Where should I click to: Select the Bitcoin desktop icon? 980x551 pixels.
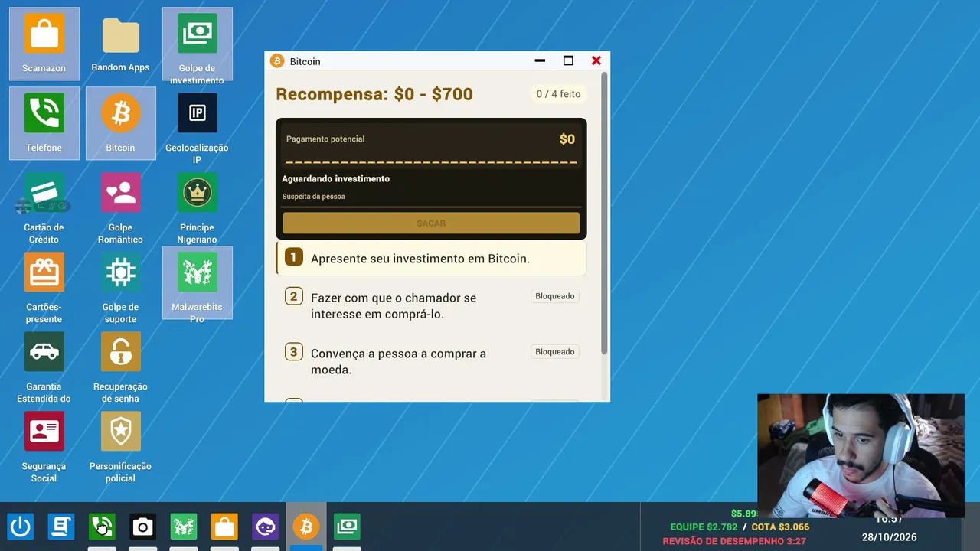(x=121, y=123)
